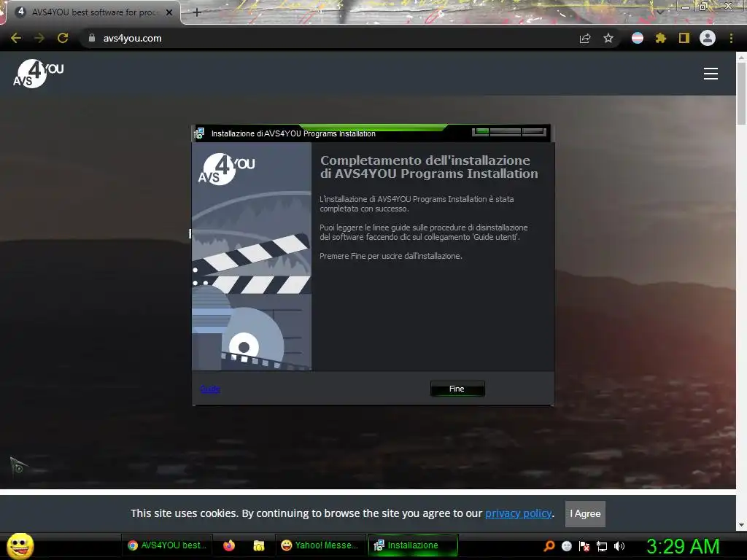Viewport: 747px width, 560px height.
Task: Click the small flag icon on webpage
Action: tap(19, 466)
